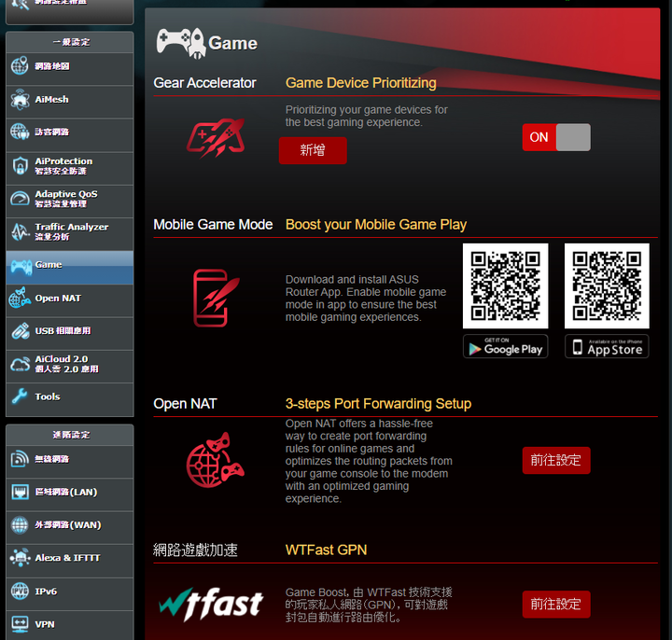Navigate to the IPv6 settings
The image size is (672, 640).
click(x=70, y=594)
